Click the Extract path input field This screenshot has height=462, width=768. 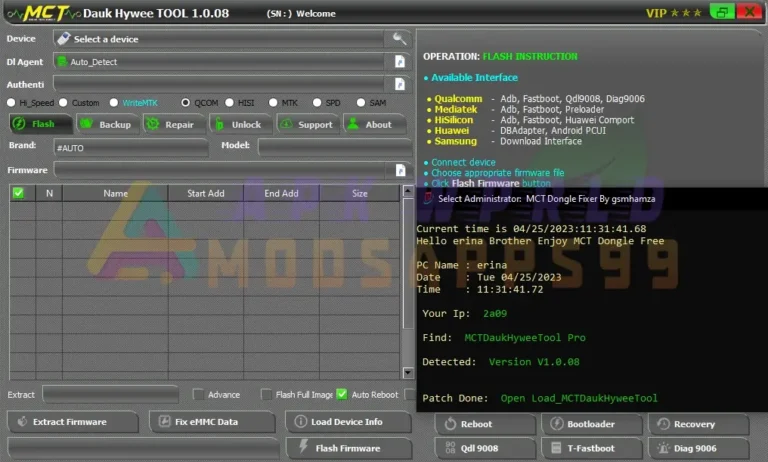pyautogui.click(x=110, y=394)
